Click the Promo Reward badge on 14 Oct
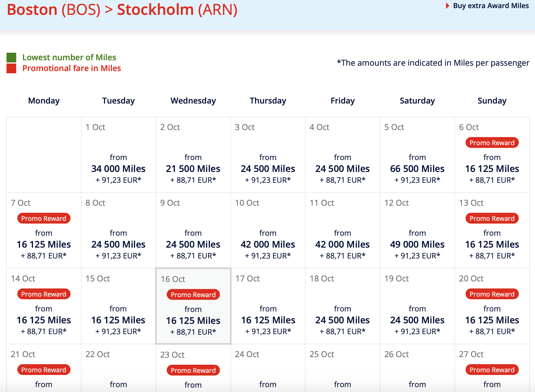The image size is (535, 392). click(x=44, y=294)
